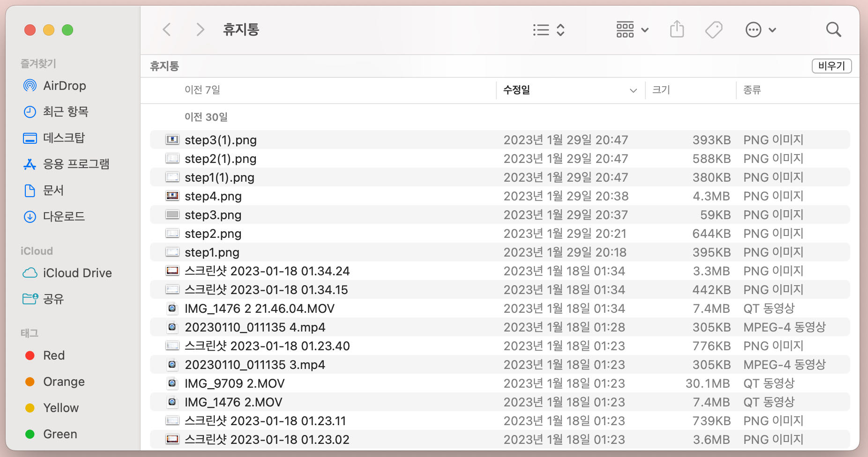Select the video IMG_9709 2.MOV
Viewport: 868px width, 457px height.
(x=234, y=383)
